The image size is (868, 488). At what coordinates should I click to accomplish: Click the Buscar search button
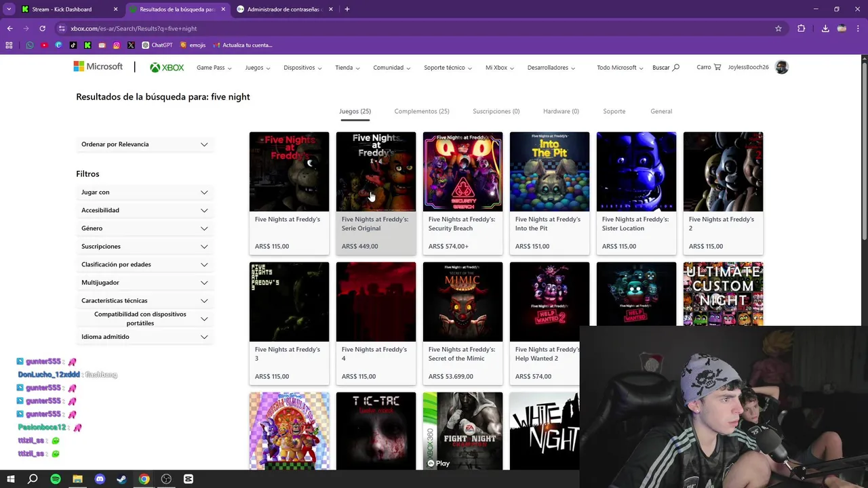[666, 68]
